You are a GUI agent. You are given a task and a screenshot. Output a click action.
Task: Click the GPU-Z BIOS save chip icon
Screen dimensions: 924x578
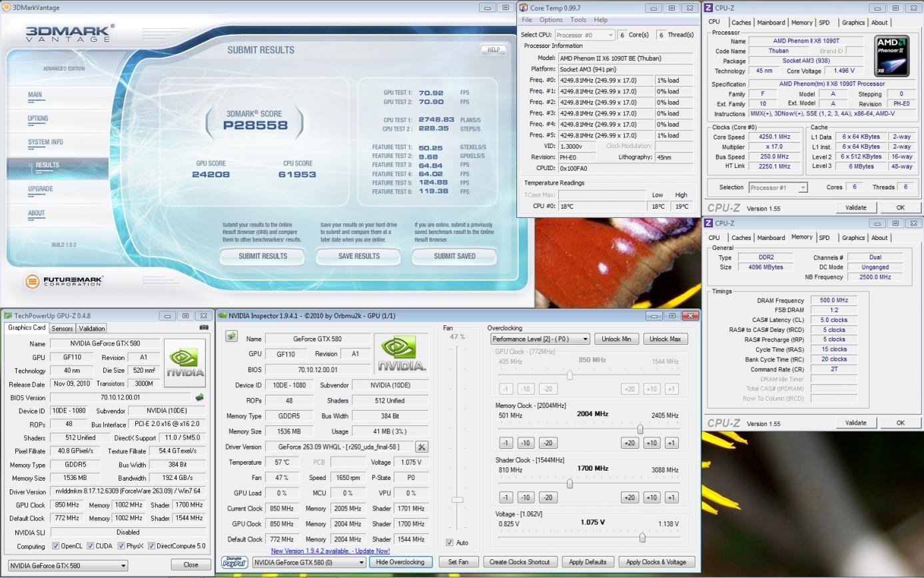pos(199,397)
